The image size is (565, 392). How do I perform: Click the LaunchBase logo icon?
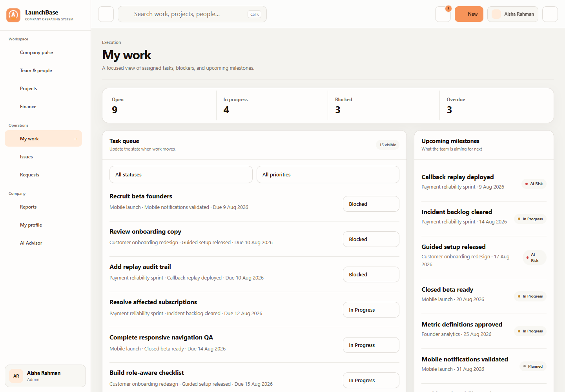pyautogui.click(x=13, y=15)
